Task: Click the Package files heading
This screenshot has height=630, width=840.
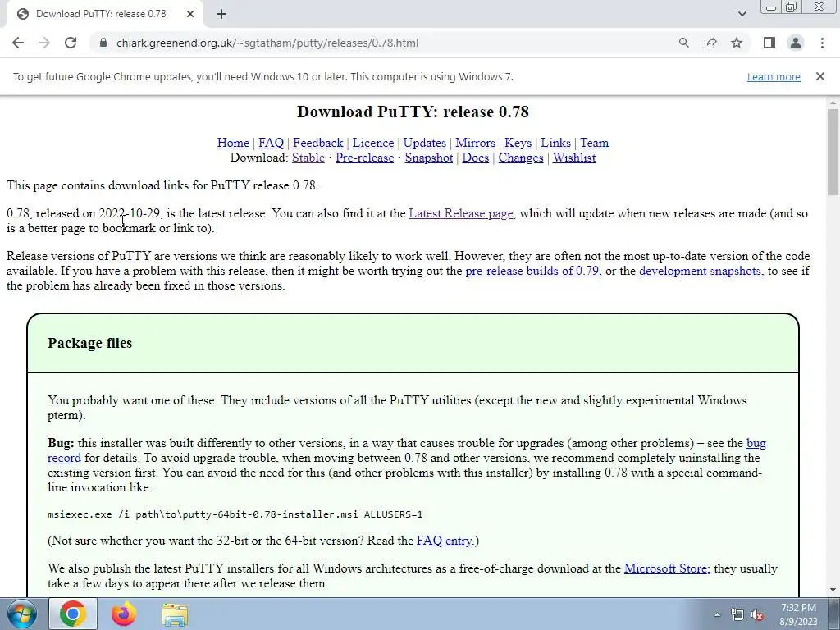Action: click(x=90, y=343)
